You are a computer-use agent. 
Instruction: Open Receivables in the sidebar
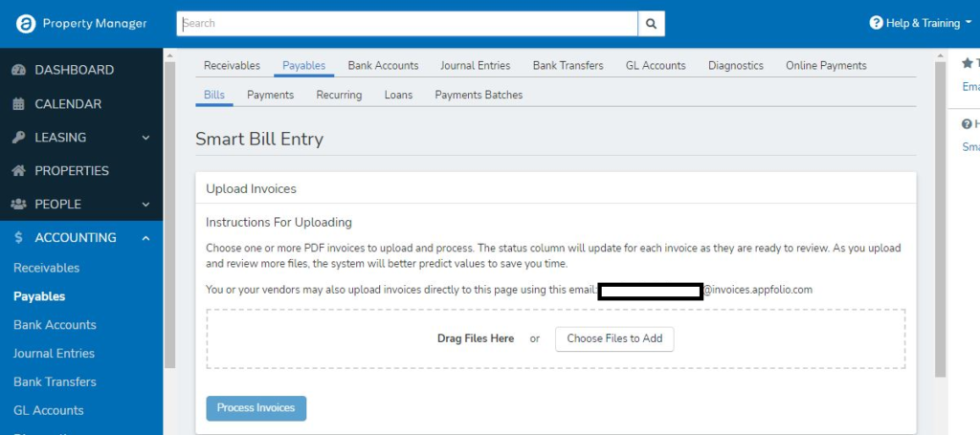(46, 268)
